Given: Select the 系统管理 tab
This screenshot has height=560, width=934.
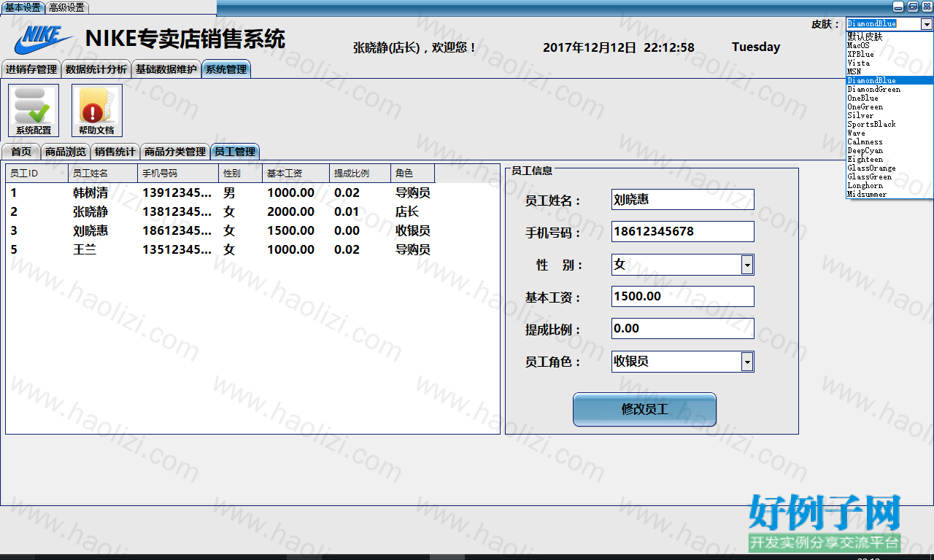Looking at the screenshot, I should click(226, 69).
